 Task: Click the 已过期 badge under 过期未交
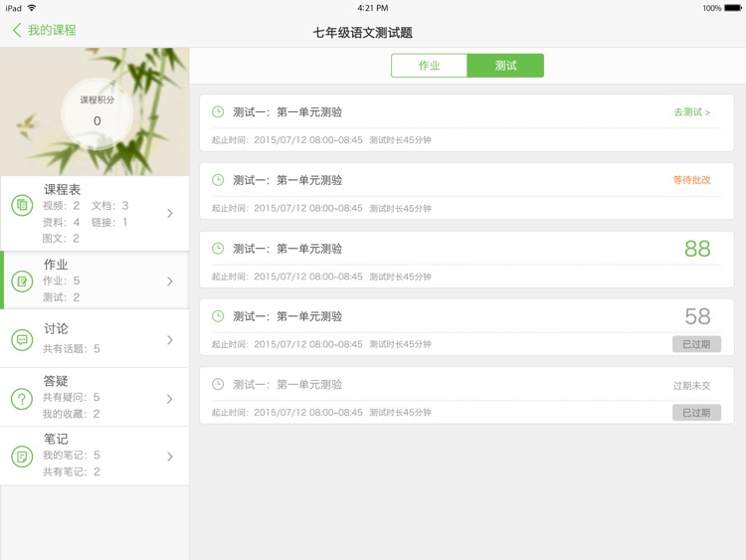point(696,413)
